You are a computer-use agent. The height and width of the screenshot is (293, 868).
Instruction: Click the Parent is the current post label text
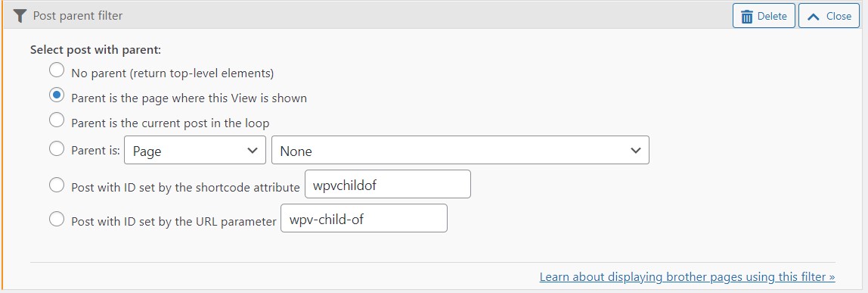[x=171, y=123]
